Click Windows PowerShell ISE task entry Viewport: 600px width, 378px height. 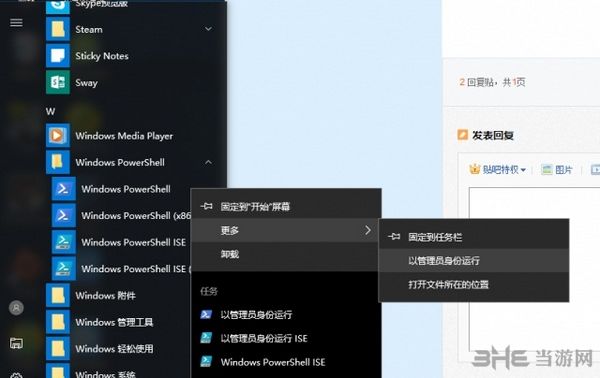coord(286,362)
